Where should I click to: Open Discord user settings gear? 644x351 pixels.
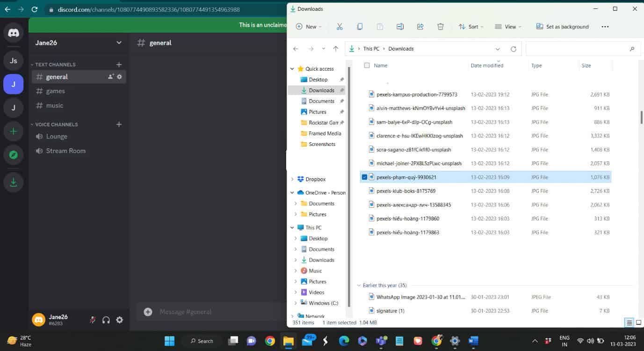tap(119, 320)
